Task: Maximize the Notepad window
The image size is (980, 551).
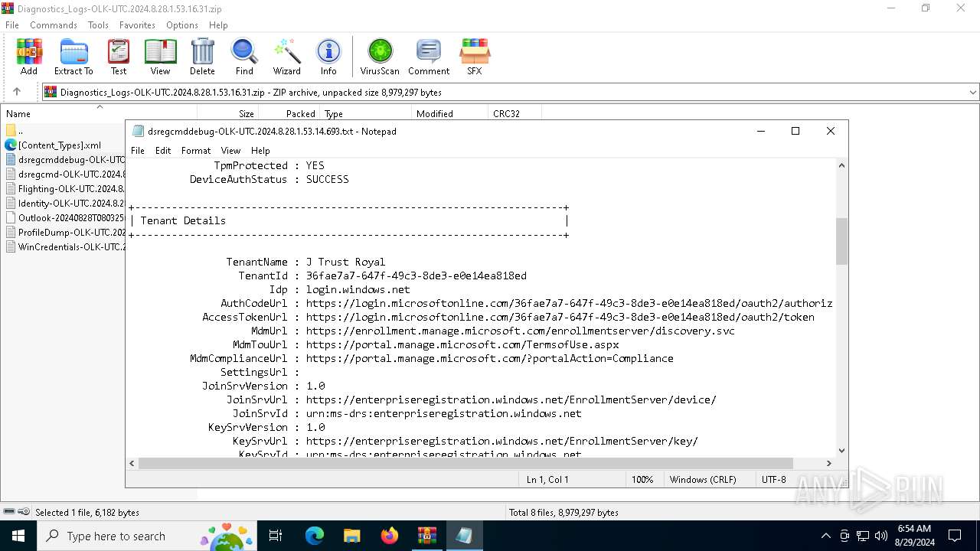Action: click(x=795, y=132)
